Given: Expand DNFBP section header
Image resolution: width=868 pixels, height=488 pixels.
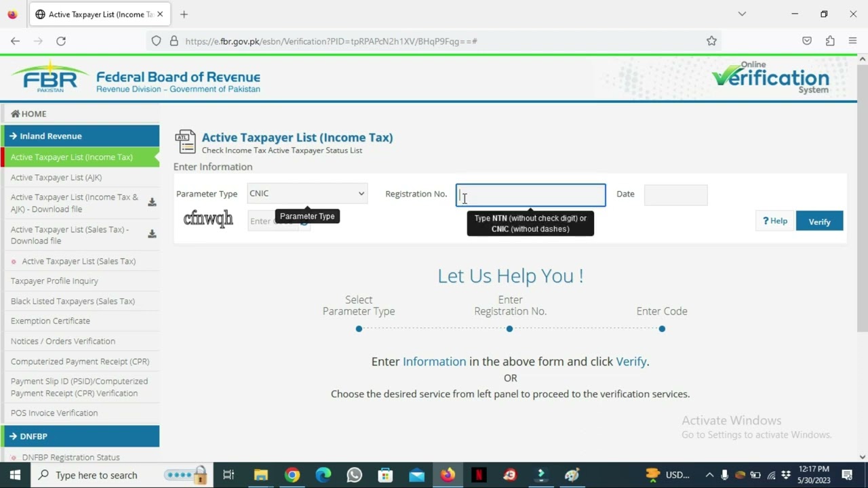Looking at the screenshot, I should [x=80, y=436].
